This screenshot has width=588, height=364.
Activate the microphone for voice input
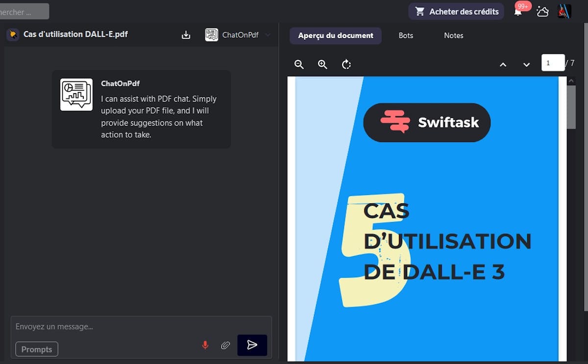pyautogui.click(x=205, y=345)
